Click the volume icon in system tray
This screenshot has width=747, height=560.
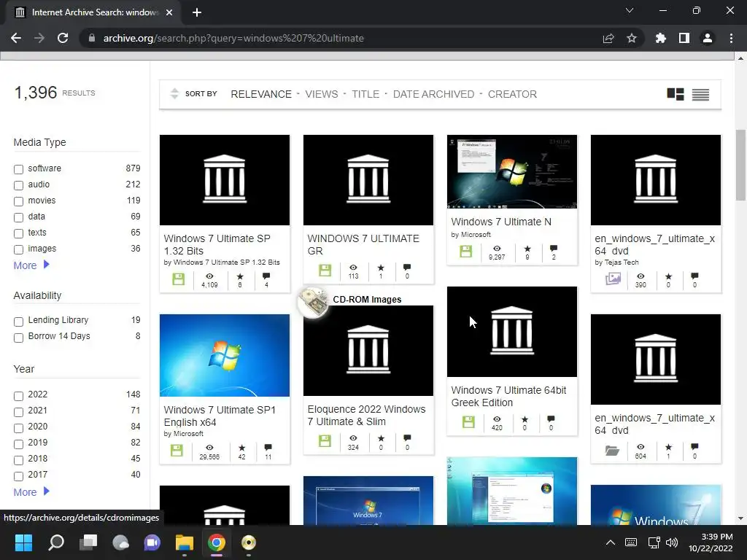672,542
